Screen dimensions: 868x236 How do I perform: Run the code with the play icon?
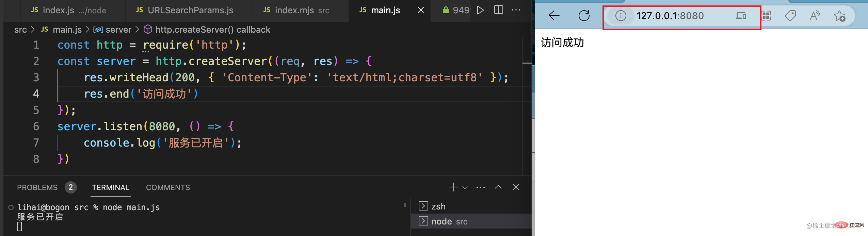(x=480, y=10)
